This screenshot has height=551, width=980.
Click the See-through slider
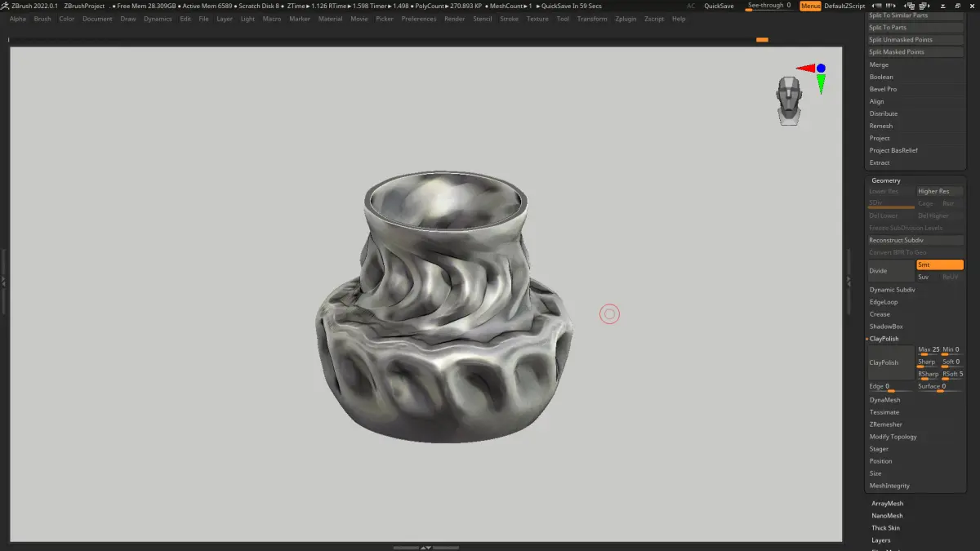[770, 6]
